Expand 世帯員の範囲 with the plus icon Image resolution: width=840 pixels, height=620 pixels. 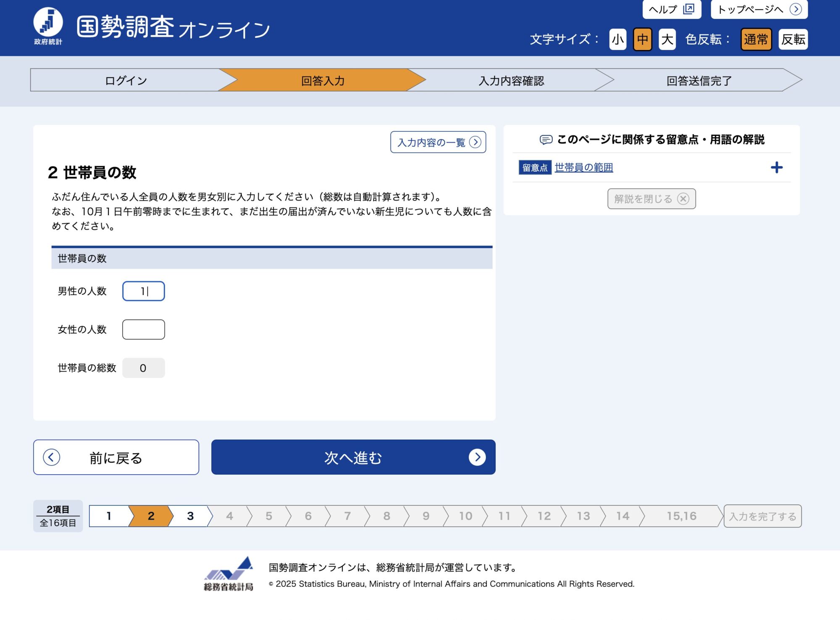coord(777,167)
